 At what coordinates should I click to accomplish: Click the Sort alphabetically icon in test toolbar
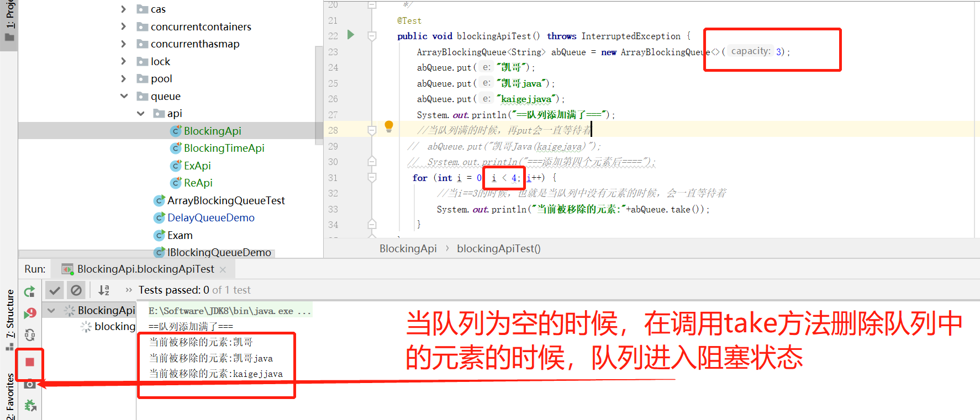click(x=104, y=290)
